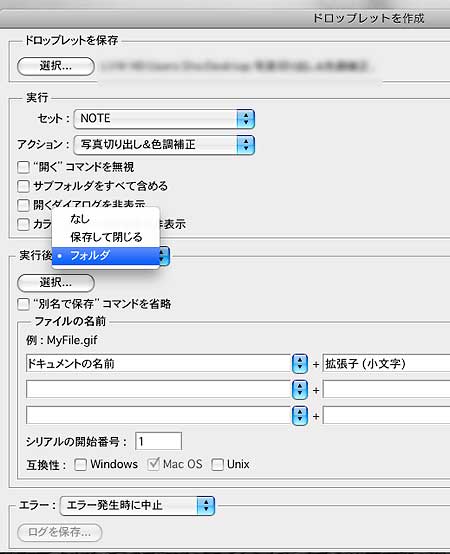Click the 例 : MyFile.gif example text
Screen dimensions: 450x554
pos(62,341)
